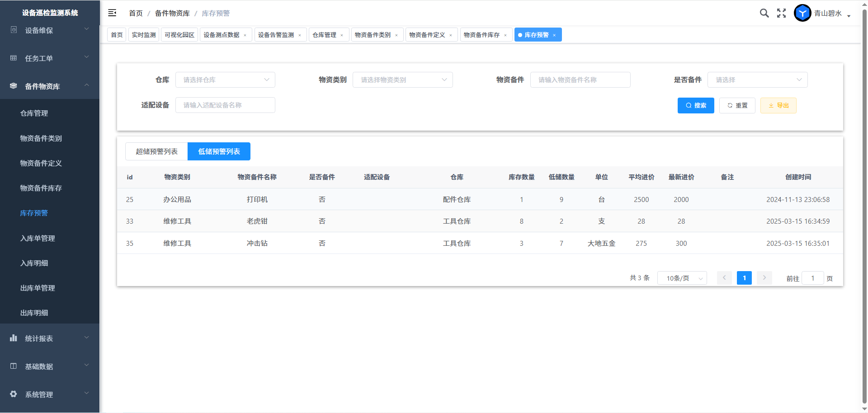Close the 库存预警 tab
Viewport: 868px width, 413px height.
[x=554, y=35]
